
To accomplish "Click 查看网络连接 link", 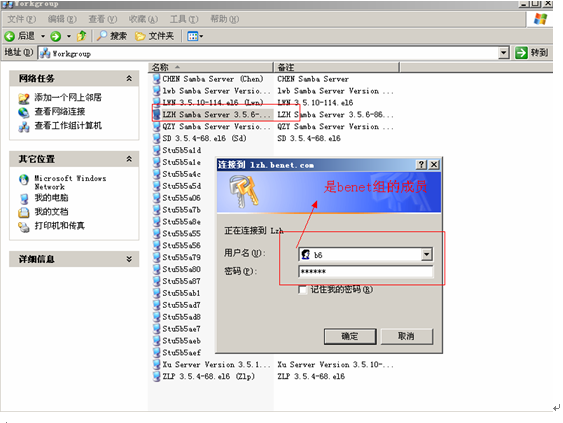I will point(60,112).
